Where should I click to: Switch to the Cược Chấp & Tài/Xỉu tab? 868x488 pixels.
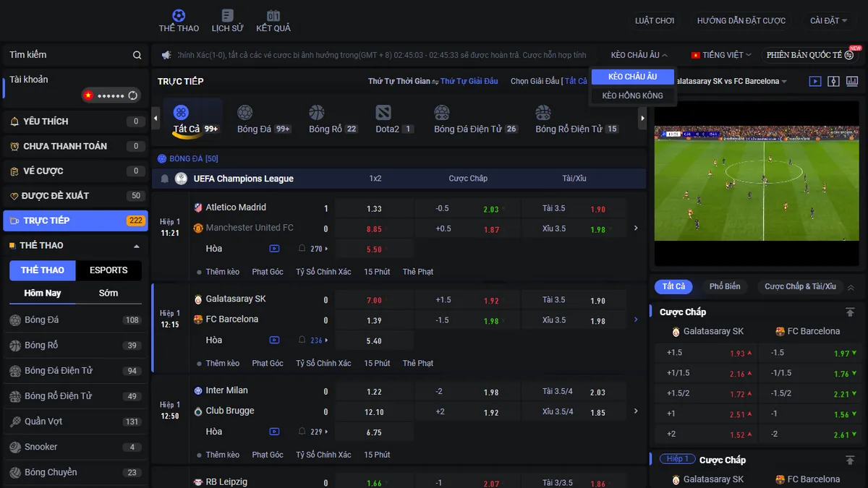point(800,286)
